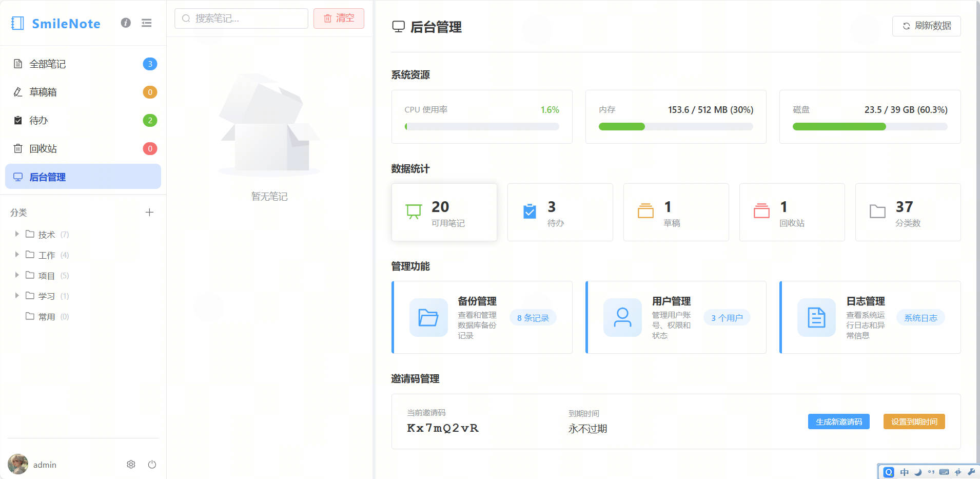Click the user management person icon
The image size is (980, 479).
click(622, 317)
